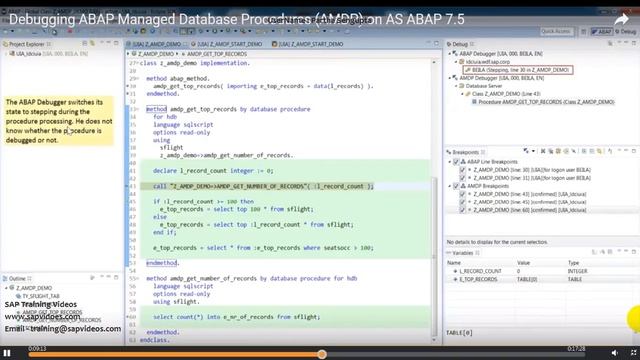Click the breakpoint marker at line 30 in the gutter
This screenshot has height=360, width=640.
(x=127, y=86)
